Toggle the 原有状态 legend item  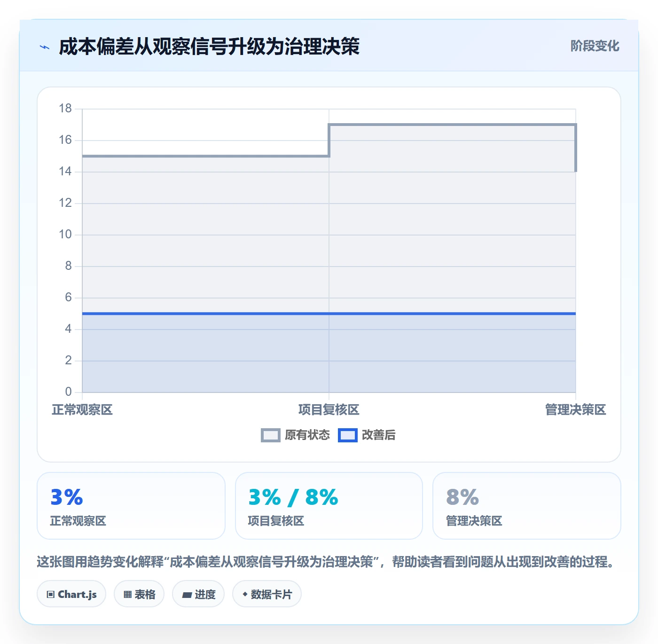point(295,435)
